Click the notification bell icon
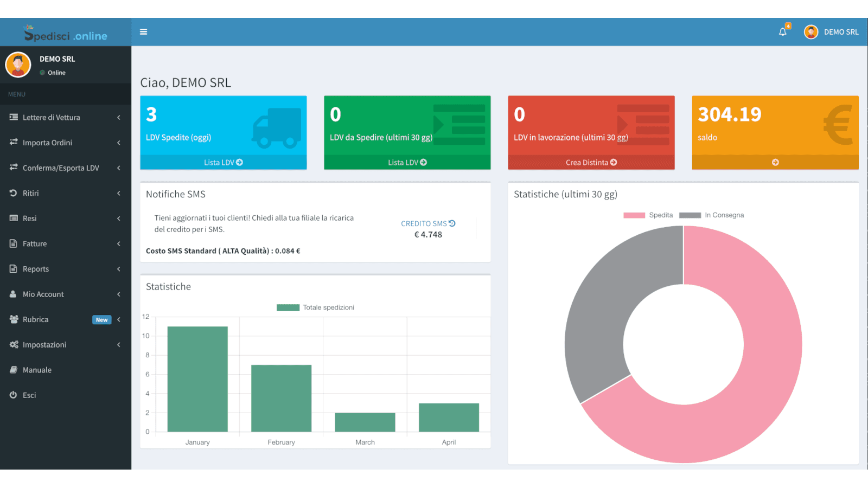The height and width of the screenshot is (488, 868). [783, 31]
